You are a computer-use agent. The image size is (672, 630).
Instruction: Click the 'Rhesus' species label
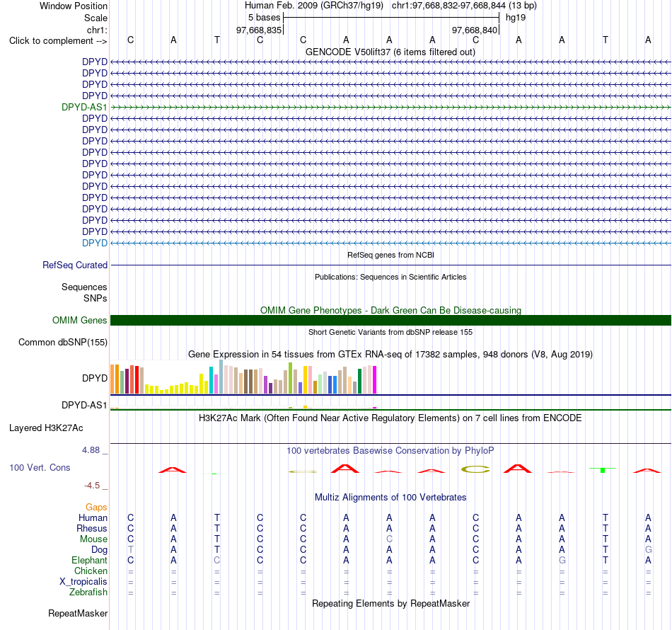(92, 529)
